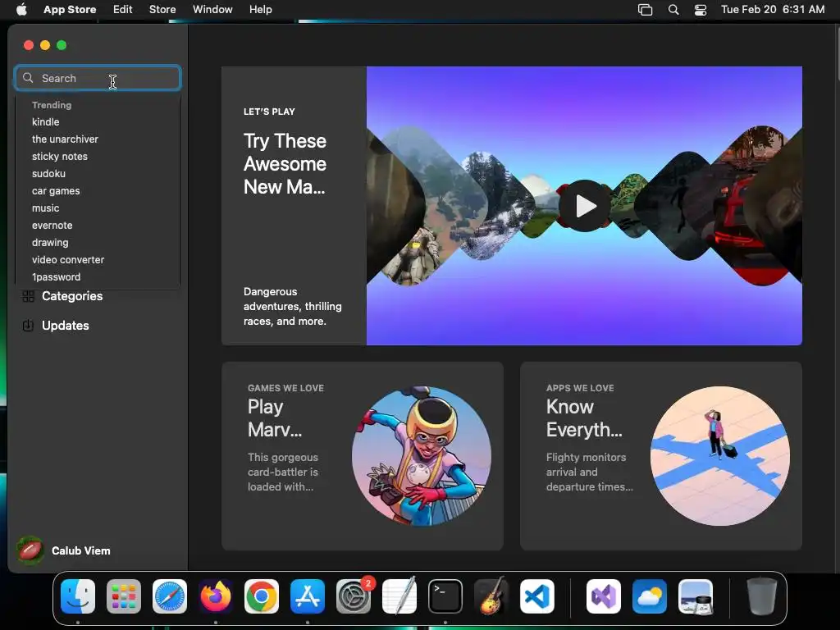The image size is (840, 630).
Task: Open Trash from the Dock
Action: pos(762,596)
